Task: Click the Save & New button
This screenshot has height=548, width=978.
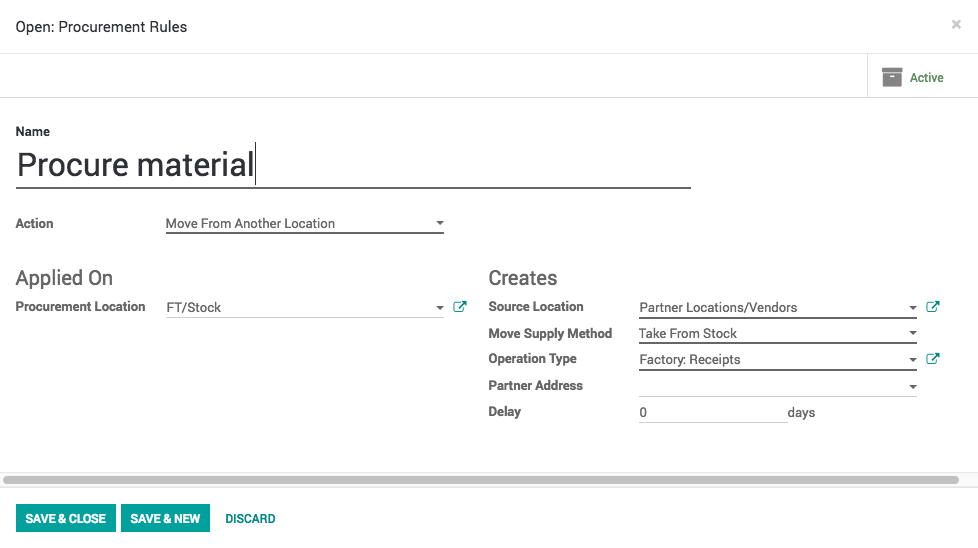Action: [165, 518]
